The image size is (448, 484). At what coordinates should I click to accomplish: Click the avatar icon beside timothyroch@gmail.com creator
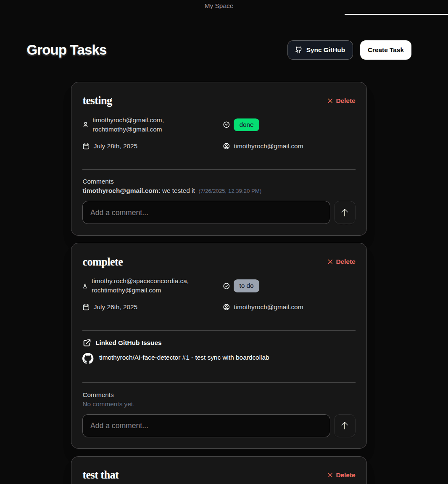pos(227,146)
